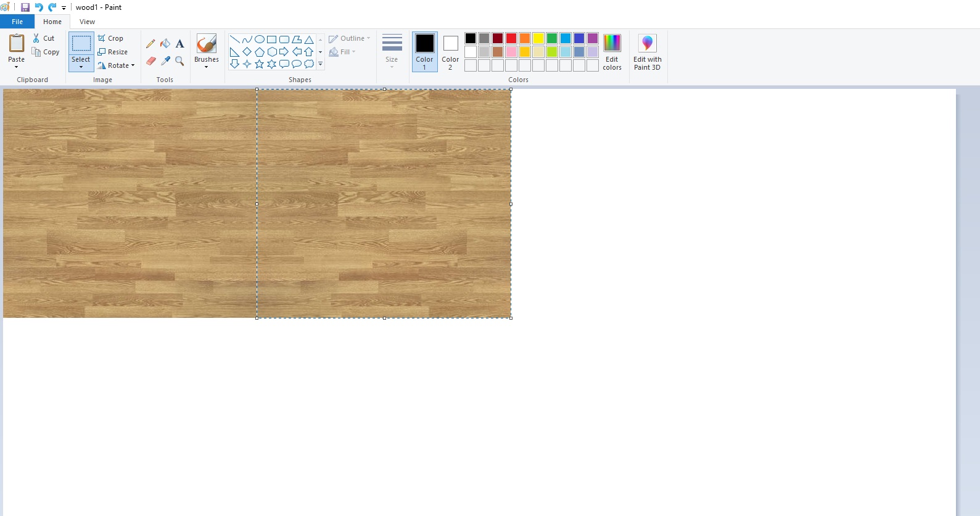This screenshot has width=980, height=516.
Task: Open the Rotate dropdown menu
Action: 117,65
